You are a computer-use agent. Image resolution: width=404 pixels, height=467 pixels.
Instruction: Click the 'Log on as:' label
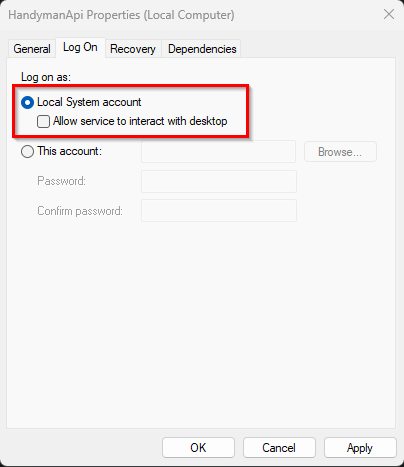pos(46,77)
